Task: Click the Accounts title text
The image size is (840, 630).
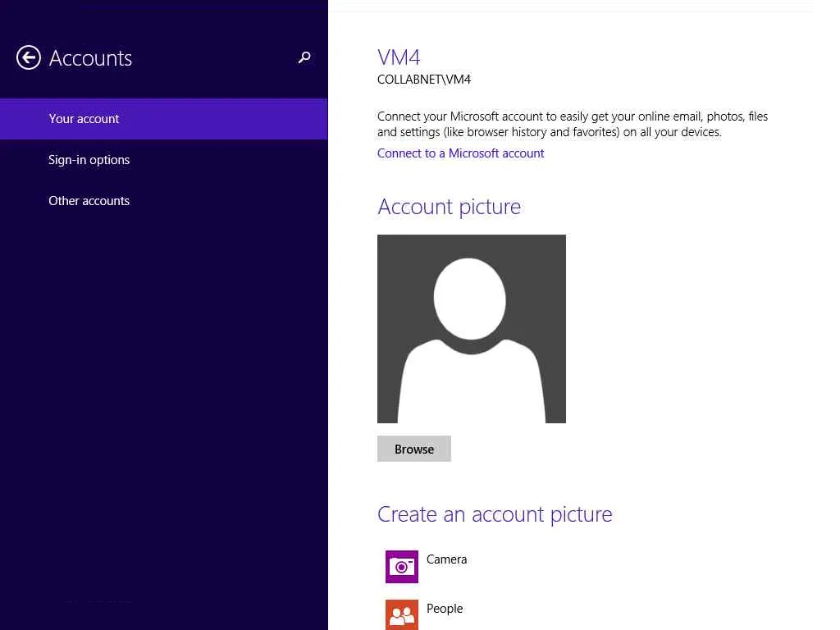Action: pos(90,58)
